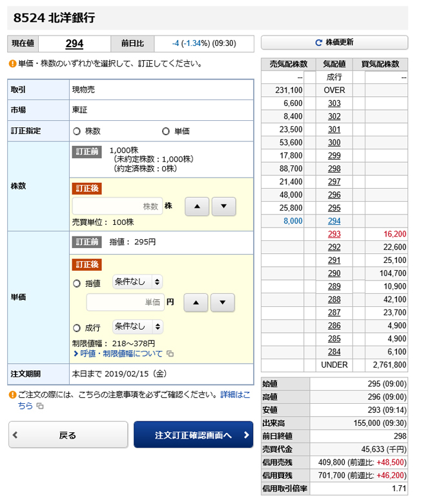The height and width of the screenshot is (504, 439).
Task: Open 呼値・制限値幅について link
Action: (x=121, y=353)
